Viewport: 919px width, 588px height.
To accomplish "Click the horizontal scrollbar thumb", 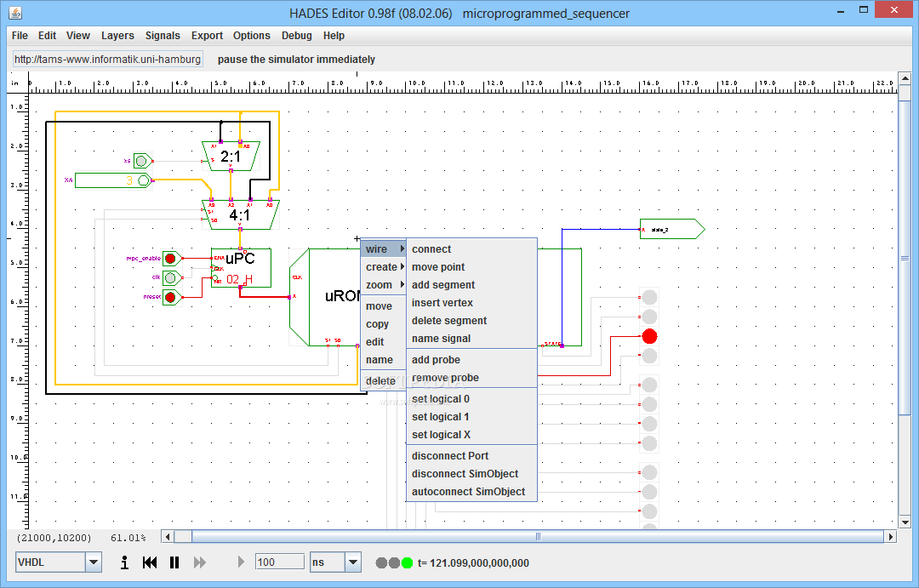I will [538, 536].
